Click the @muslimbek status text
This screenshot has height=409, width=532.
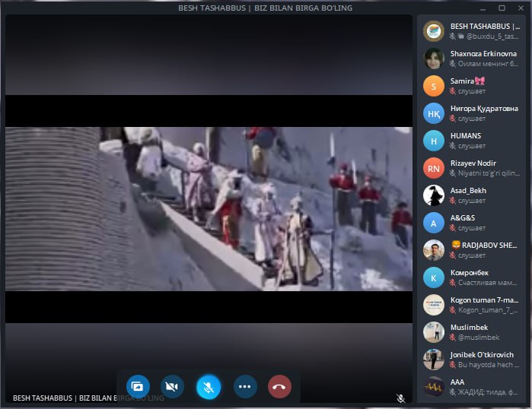point(479,338)
